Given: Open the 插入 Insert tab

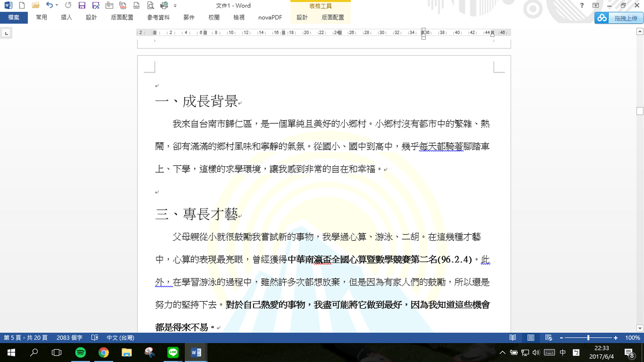Looking at the screenshot, I should click(x=66, y=17).
